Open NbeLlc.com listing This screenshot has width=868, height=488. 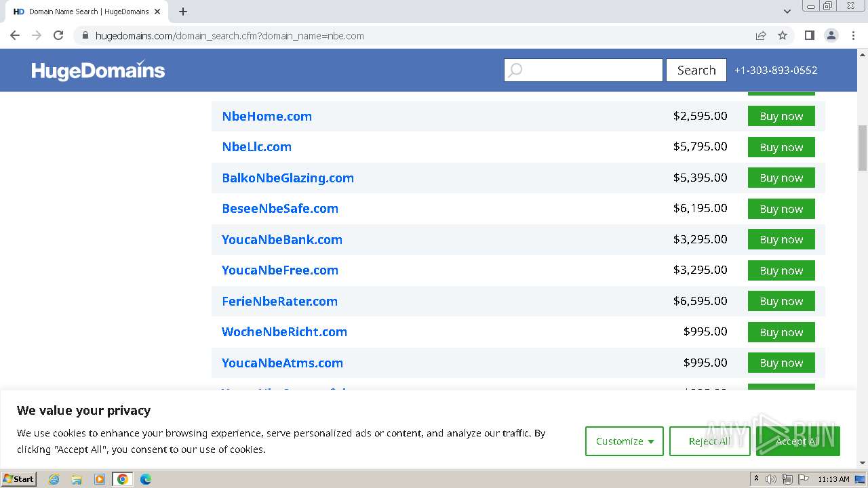pyautogui.click(x=256, y=146)
